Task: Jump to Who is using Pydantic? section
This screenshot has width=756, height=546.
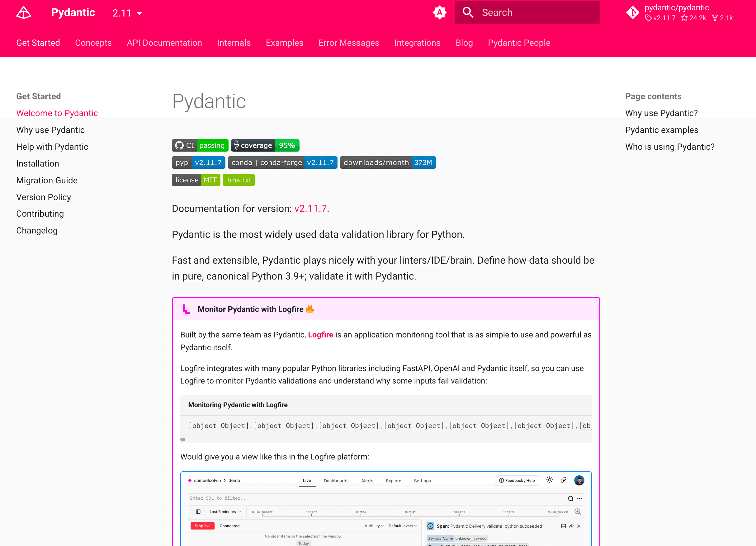Action: click(670, 147)
